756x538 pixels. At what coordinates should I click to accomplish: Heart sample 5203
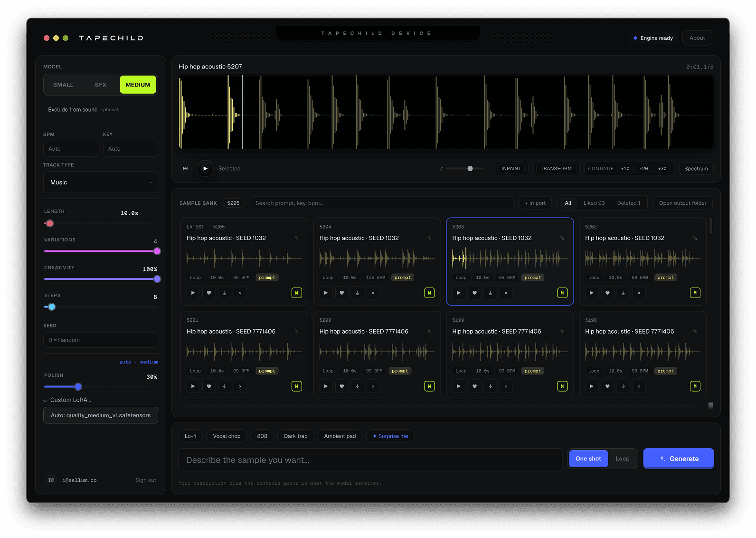474,293
